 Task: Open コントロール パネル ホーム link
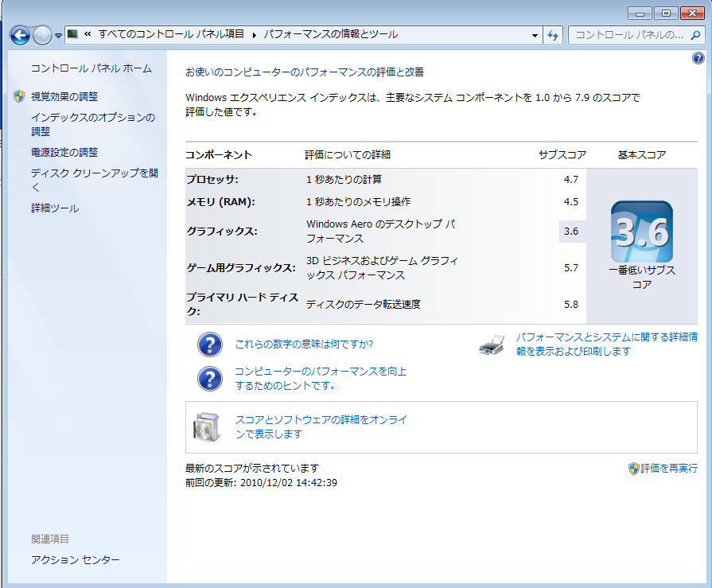pos(91,68)
